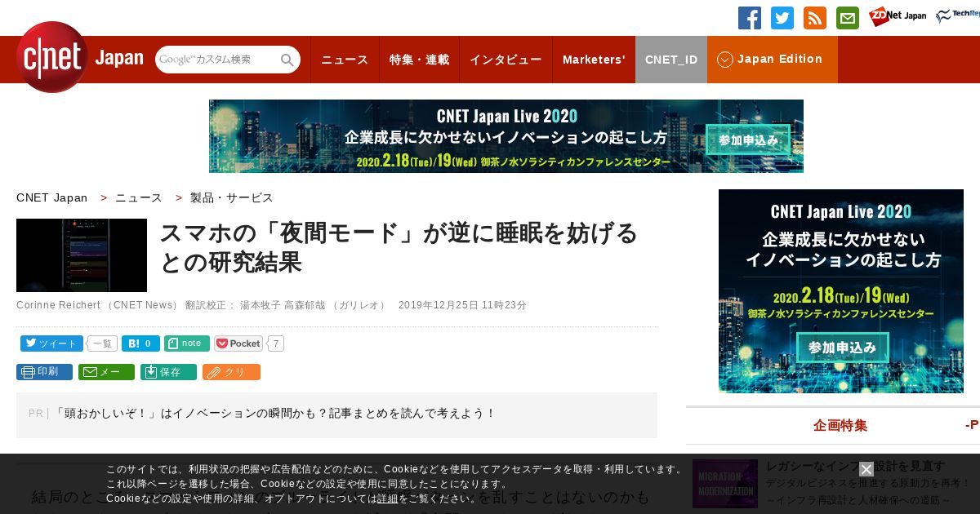
Task: Open the Facebook share icon in the header
Action: pos(750,18)
